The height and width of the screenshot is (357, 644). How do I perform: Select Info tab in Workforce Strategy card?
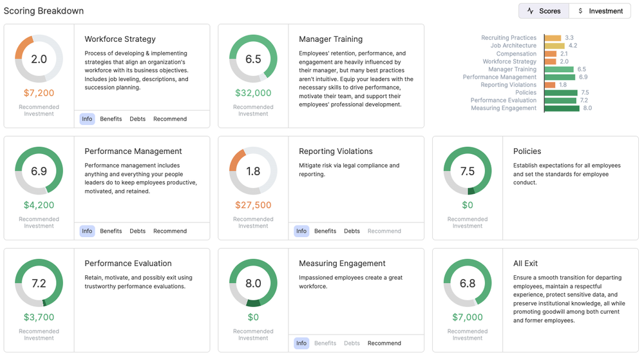[87, 119]
